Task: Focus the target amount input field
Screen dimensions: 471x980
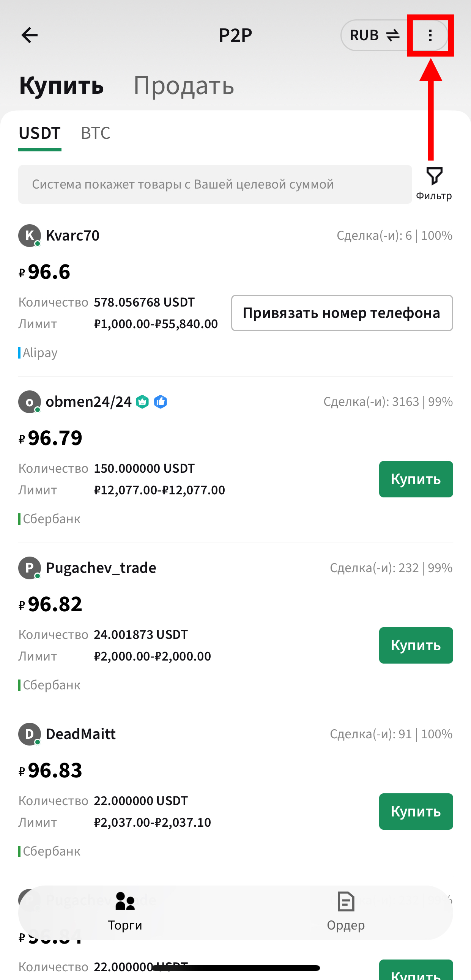Action: click(x=215, y=184)
